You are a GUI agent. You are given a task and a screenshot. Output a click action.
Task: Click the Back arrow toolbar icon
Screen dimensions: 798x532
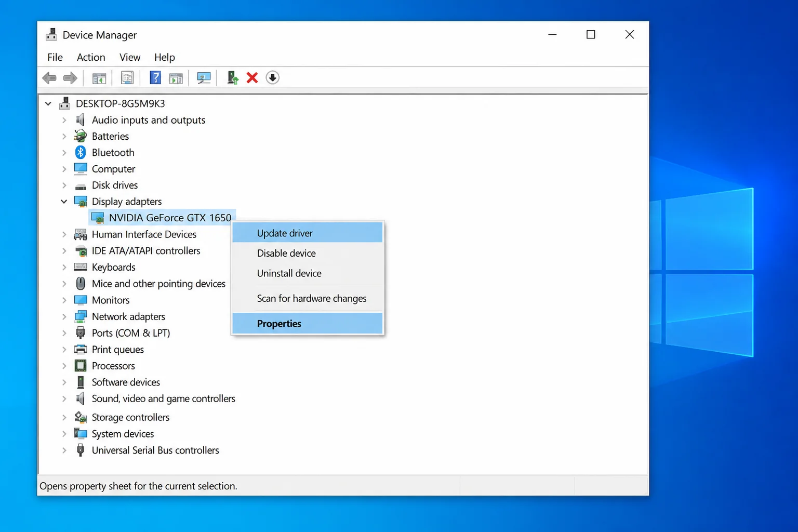49,78
